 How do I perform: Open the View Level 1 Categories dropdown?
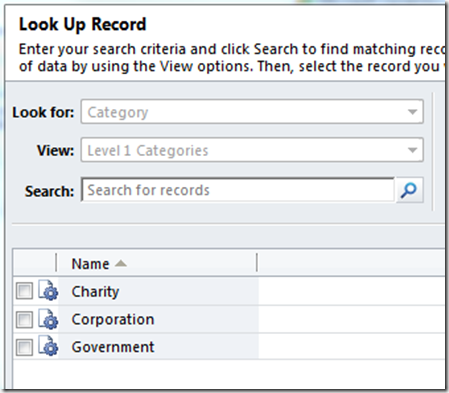click(252, 150)
